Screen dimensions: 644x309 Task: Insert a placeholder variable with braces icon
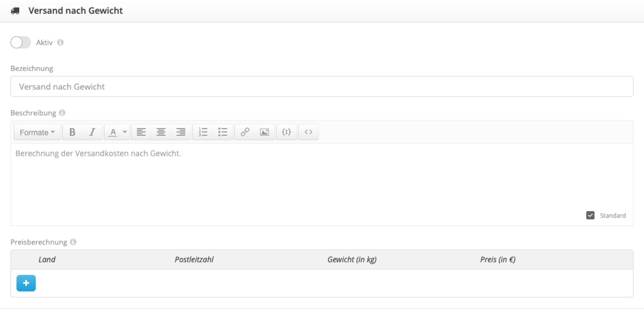point(286,132)
